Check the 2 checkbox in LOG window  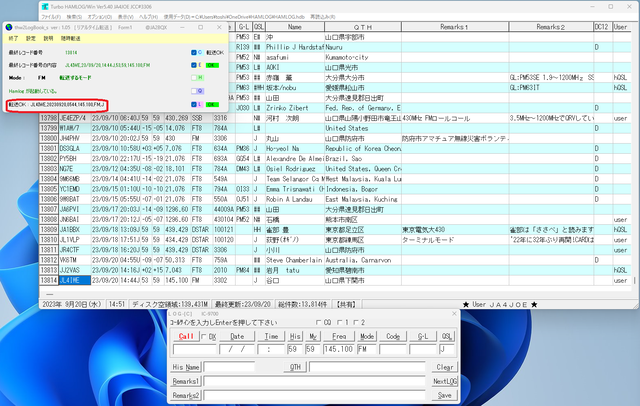pyautogui.click(x=356, y=322)
